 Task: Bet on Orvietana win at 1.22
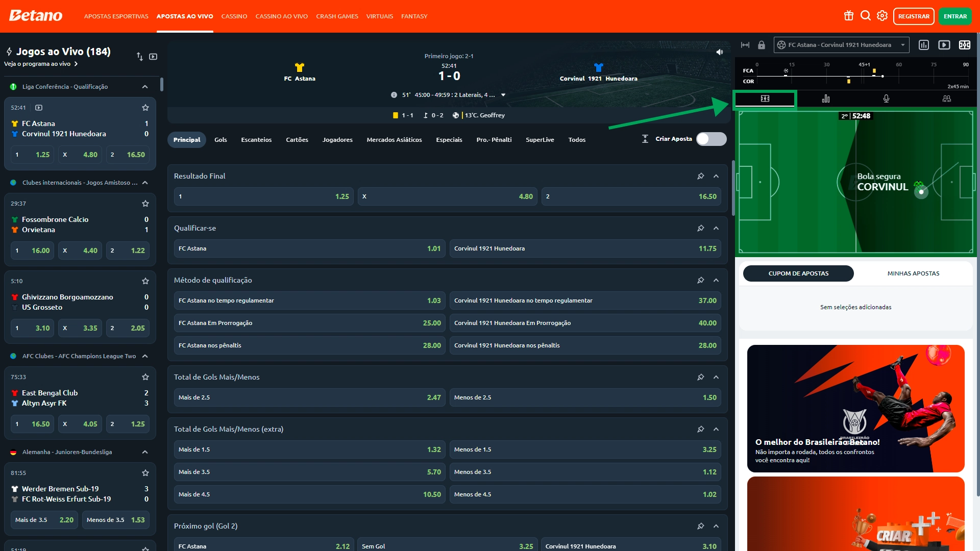point(128,251)
